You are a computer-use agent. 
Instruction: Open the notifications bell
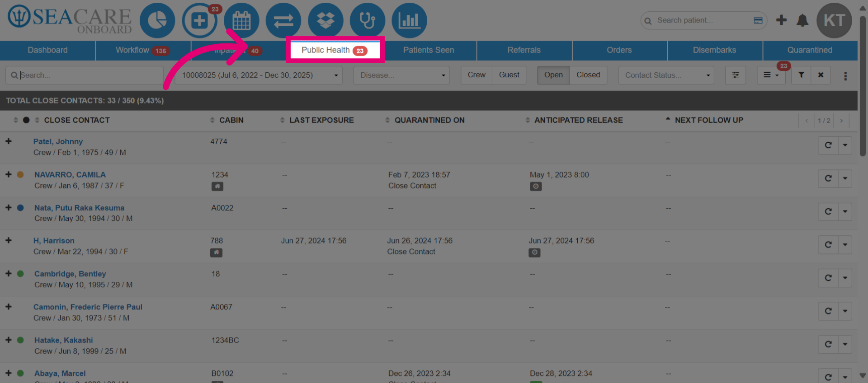[x=802, y=20]
